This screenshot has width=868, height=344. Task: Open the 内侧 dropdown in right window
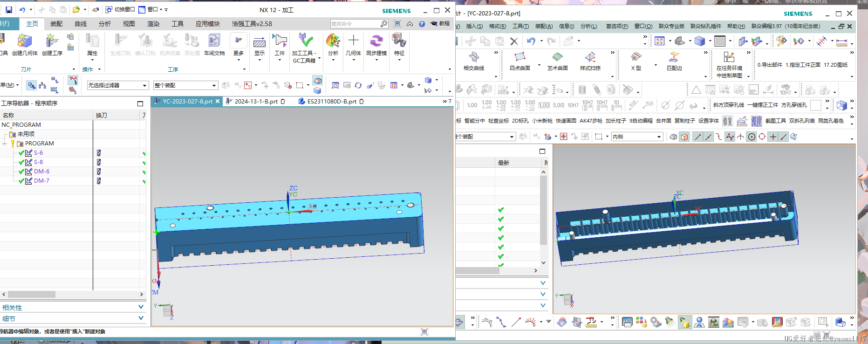pos(637,137)
